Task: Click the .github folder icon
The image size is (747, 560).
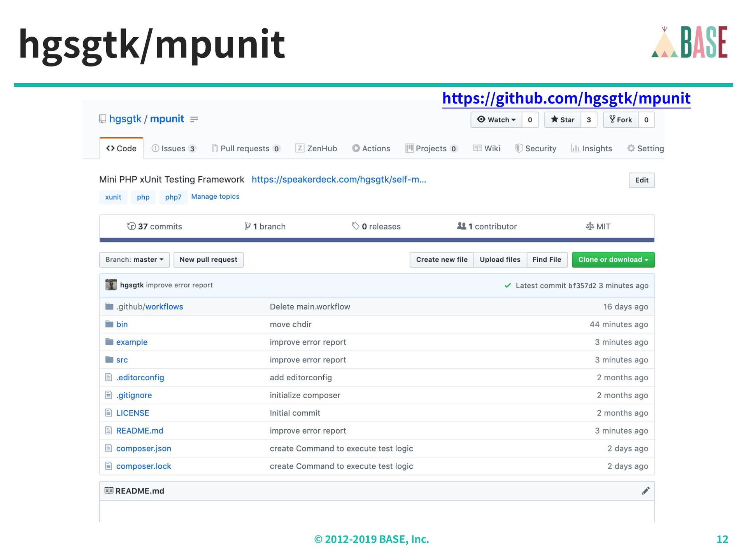Action: 109,306
